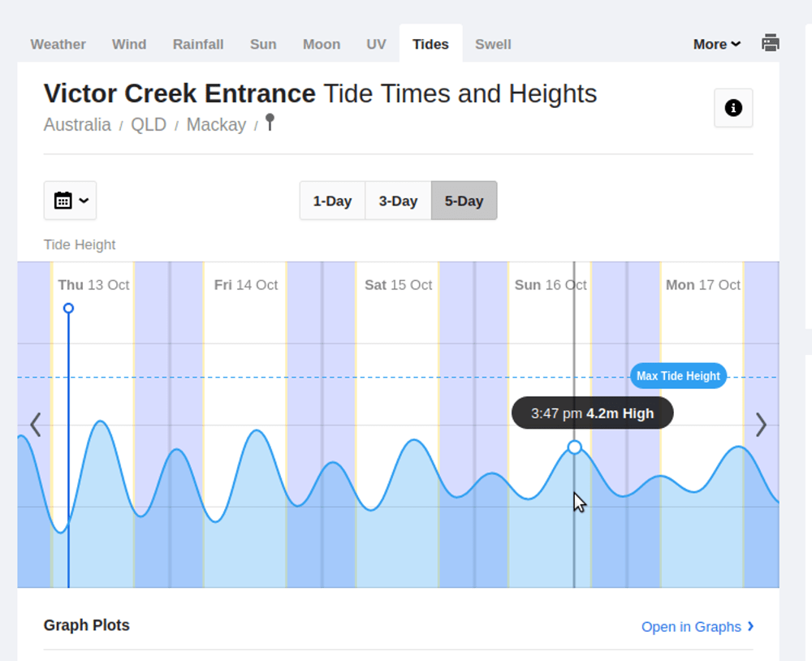The height and width of the screenshot is (661, 812).
Task: Open the Swell tab
Action: point(493,45)
